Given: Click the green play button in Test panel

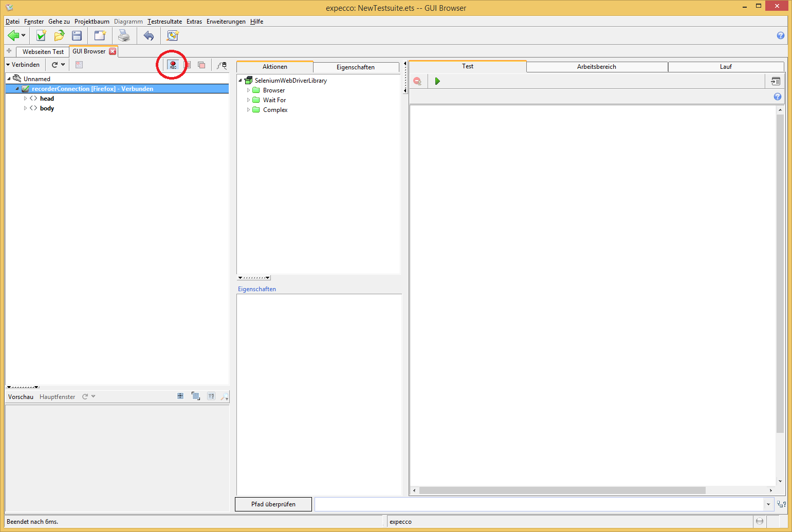Looking at the screenshot, I should point(437,81).
